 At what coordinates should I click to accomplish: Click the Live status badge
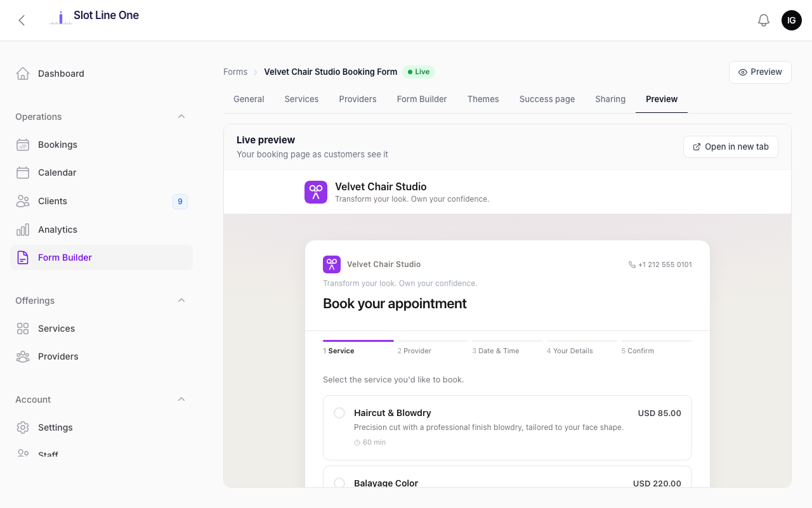coord(419,72)
